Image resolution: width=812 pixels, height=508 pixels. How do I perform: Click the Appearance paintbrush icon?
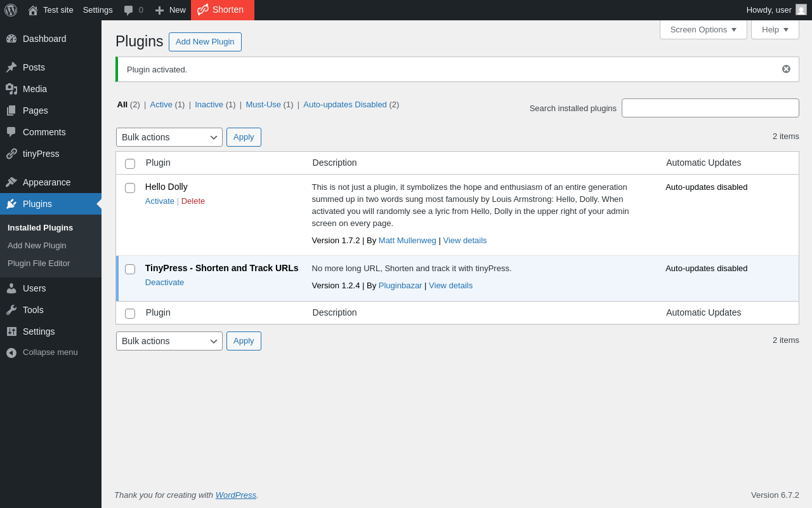(x=11, y=182)
